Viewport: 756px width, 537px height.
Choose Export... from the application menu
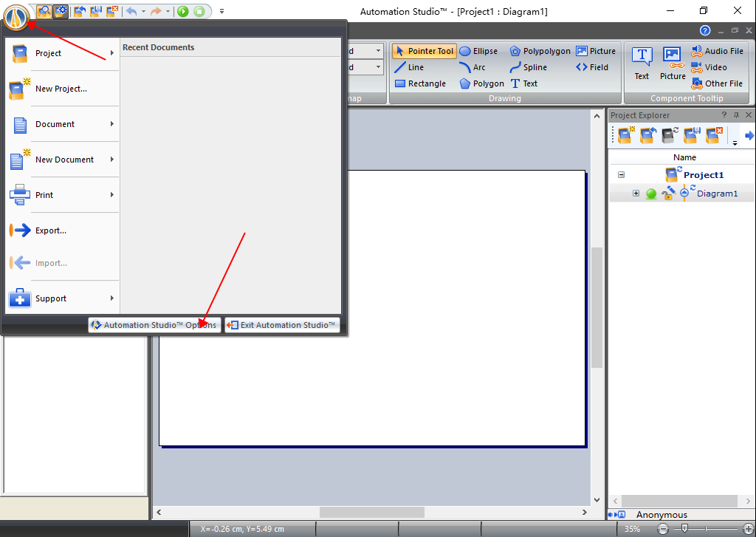(x=62, y=230)
